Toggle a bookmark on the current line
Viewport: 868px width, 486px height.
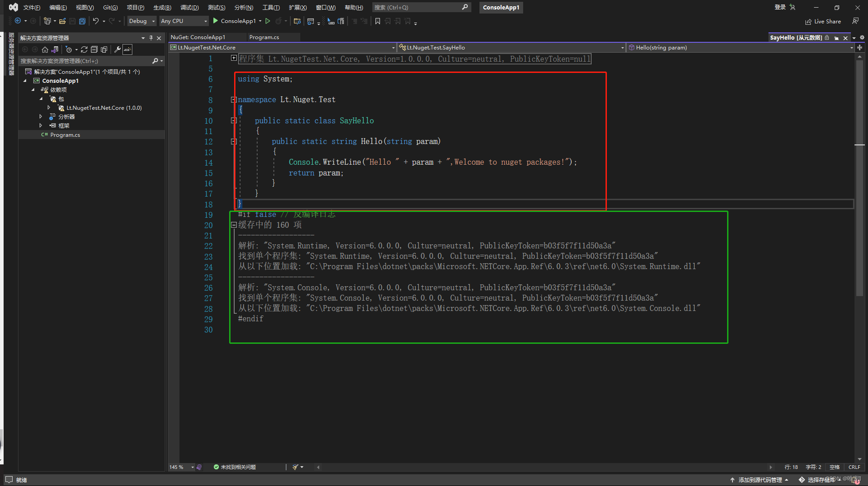378,21
